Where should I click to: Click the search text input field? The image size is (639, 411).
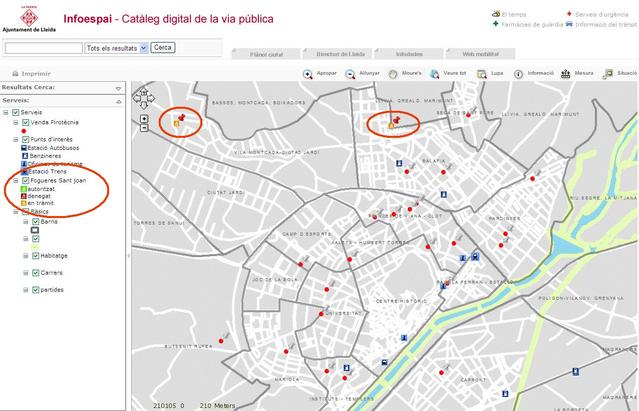tap(44, 48)
